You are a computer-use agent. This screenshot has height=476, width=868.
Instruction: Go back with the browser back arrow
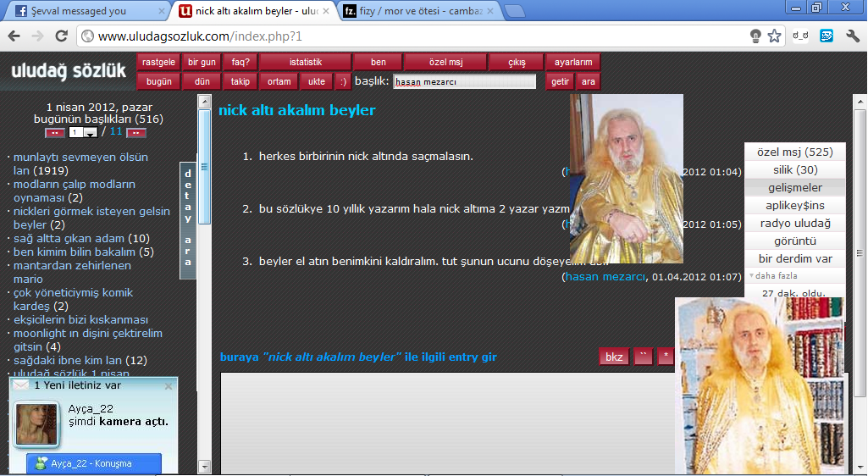coord(14,36)
